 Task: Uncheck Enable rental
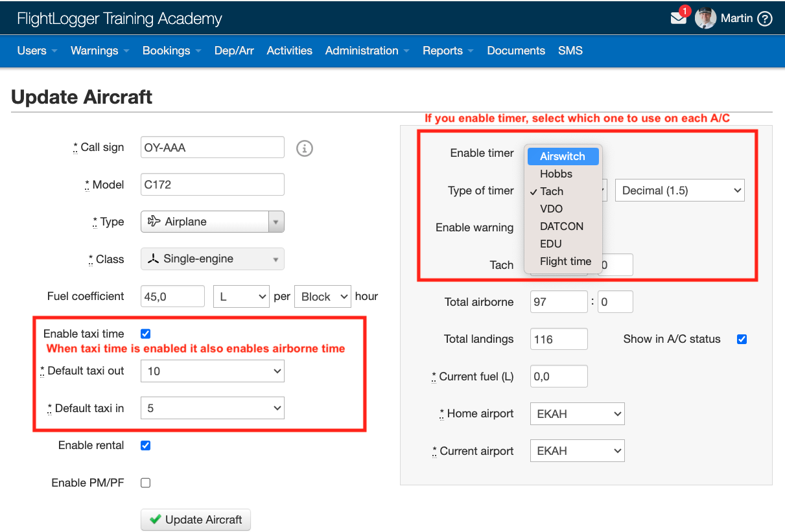point(145,445)
